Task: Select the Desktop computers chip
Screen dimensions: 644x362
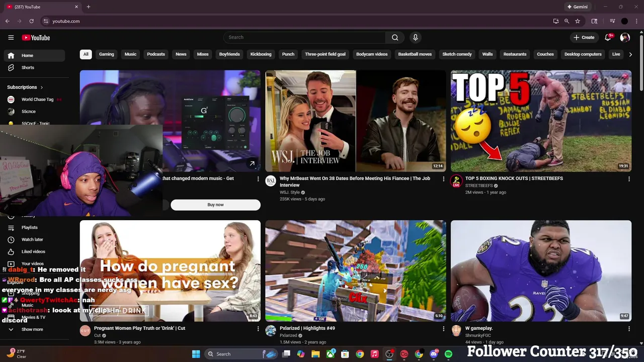Action: 583,54
